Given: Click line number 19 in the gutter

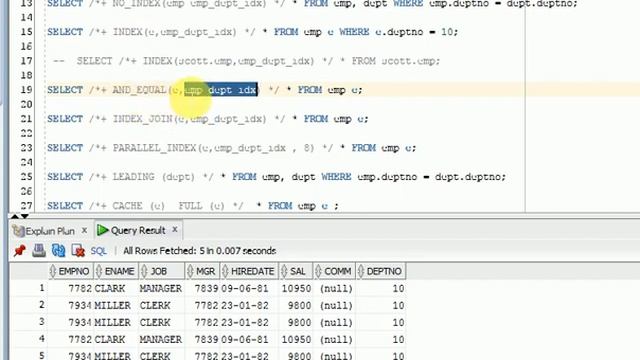Looking at the screenshot, I should pos(26,90).
